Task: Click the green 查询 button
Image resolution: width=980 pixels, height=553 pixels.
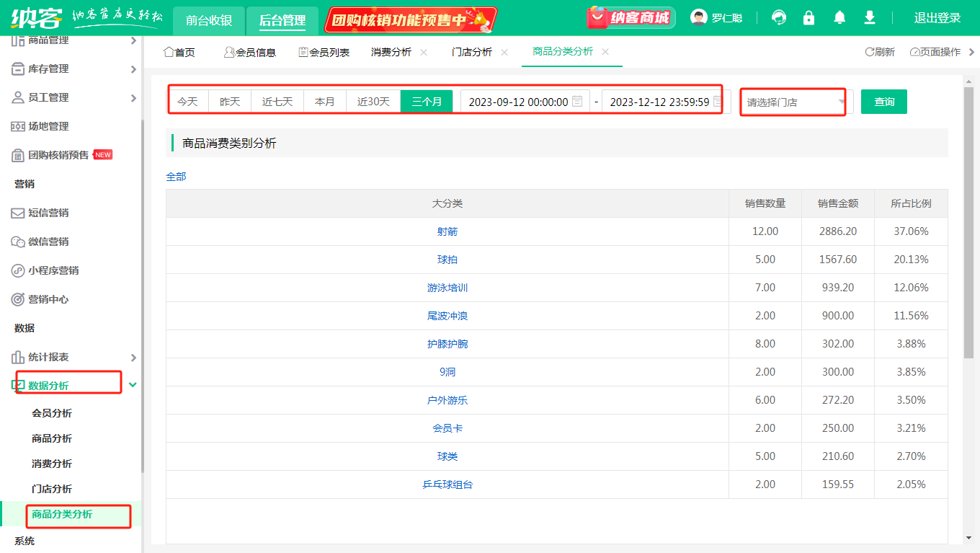Action: 884,102
